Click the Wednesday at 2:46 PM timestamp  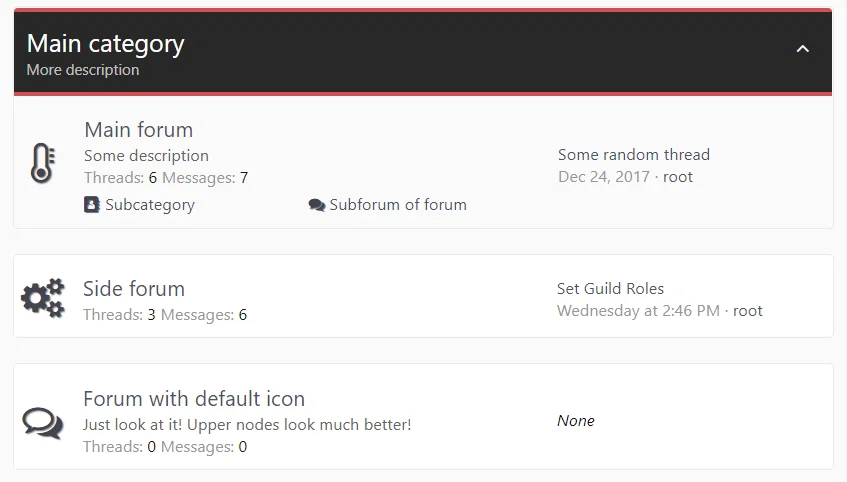coord(638,311)
